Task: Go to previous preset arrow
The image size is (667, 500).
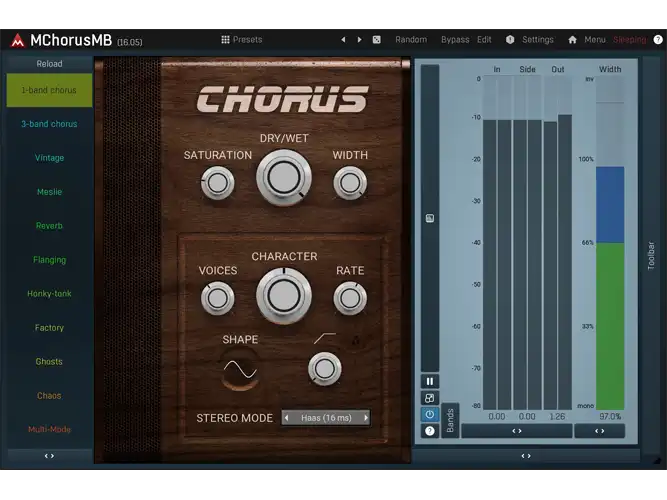Action: point(343,40)
